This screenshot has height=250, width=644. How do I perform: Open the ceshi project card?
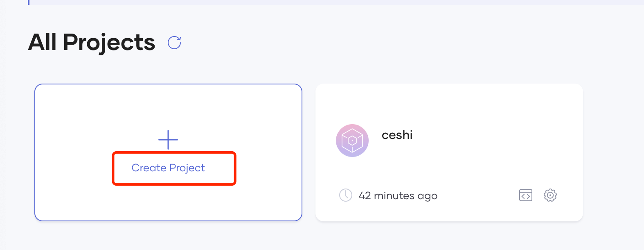coord(449,152)
